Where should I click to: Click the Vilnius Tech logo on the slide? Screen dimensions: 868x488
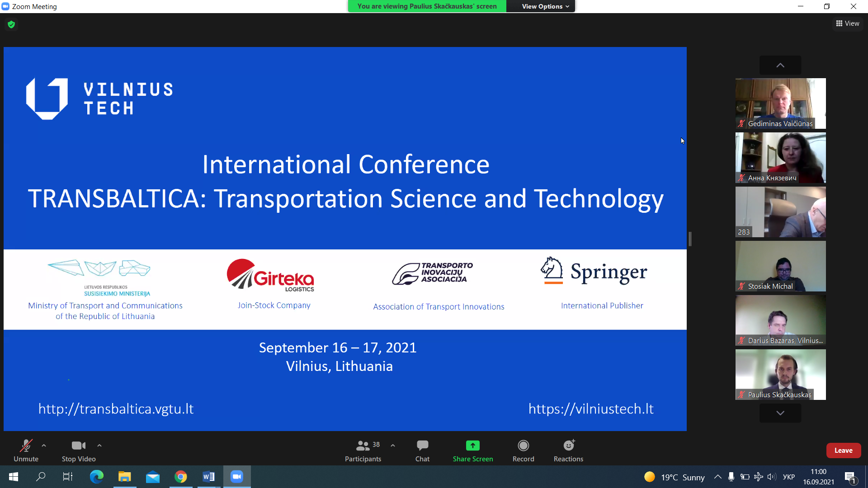(99, 99)
